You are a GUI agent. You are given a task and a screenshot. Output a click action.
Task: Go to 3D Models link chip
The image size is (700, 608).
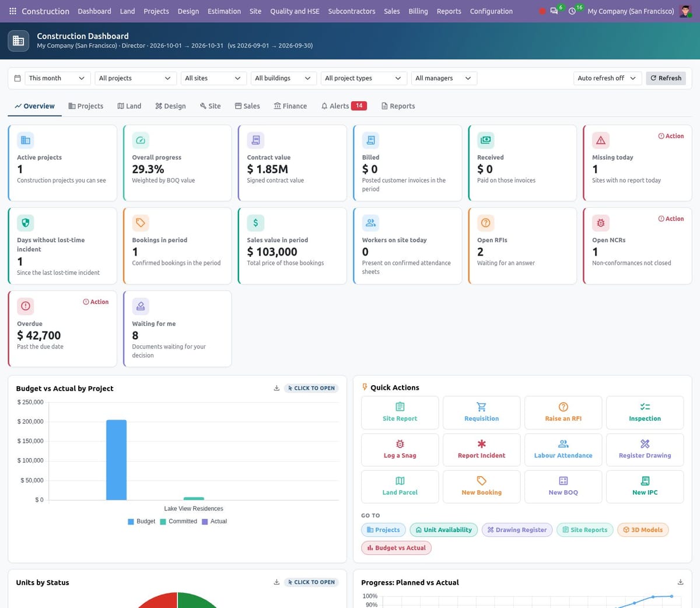click(x=643, y=530)
